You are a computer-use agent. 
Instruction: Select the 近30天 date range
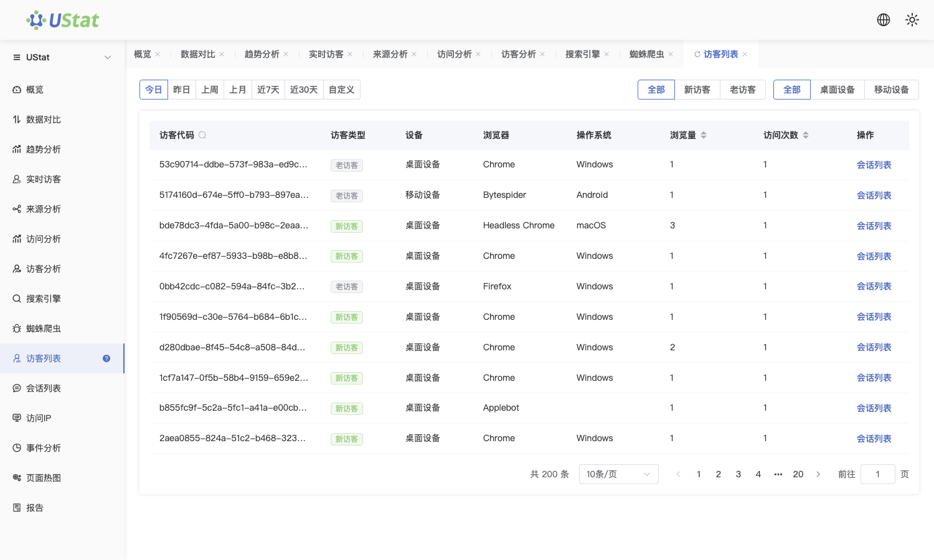304,90
